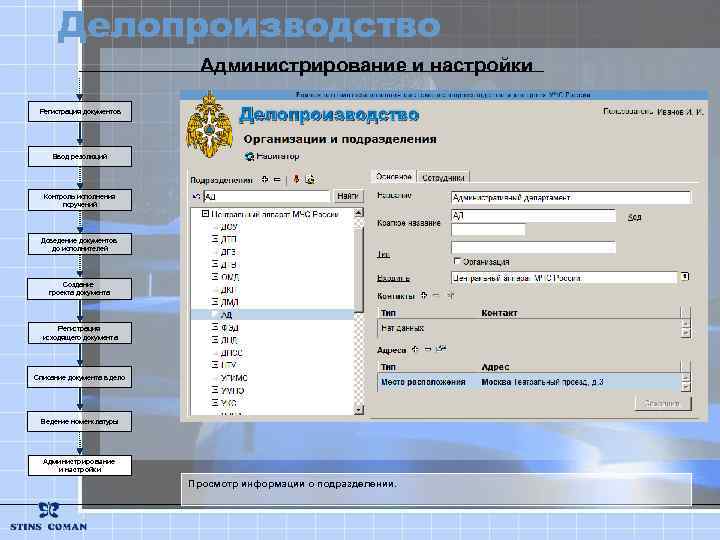Click the Название field with Административный департамент

click(x=571, y=197)
